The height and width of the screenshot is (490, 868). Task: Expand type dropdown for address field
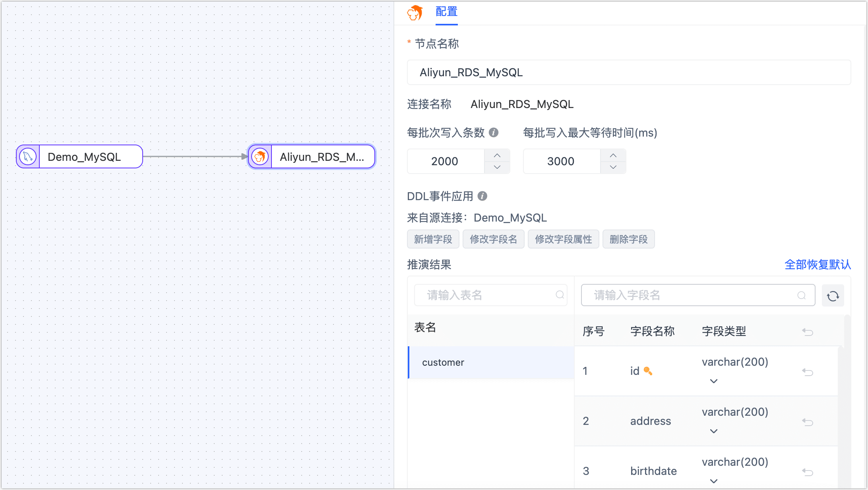pyautogui.click(x=714, y=431)
